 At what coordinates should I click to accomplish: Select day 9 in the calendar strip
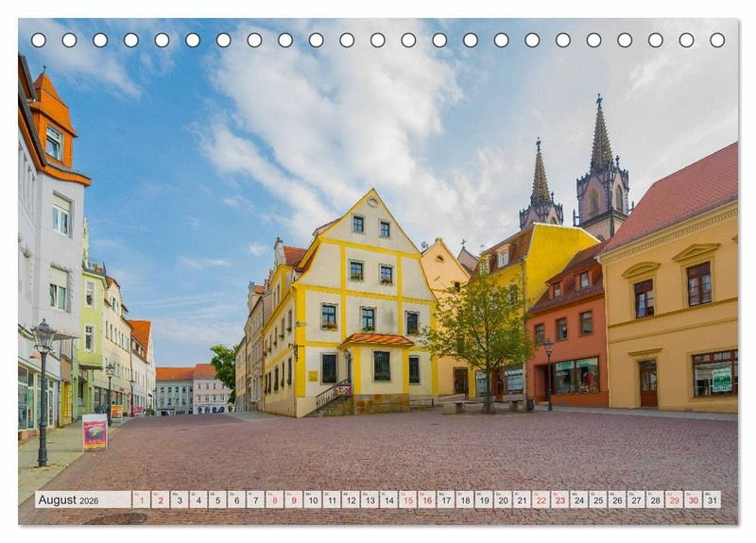click(293, 500)
